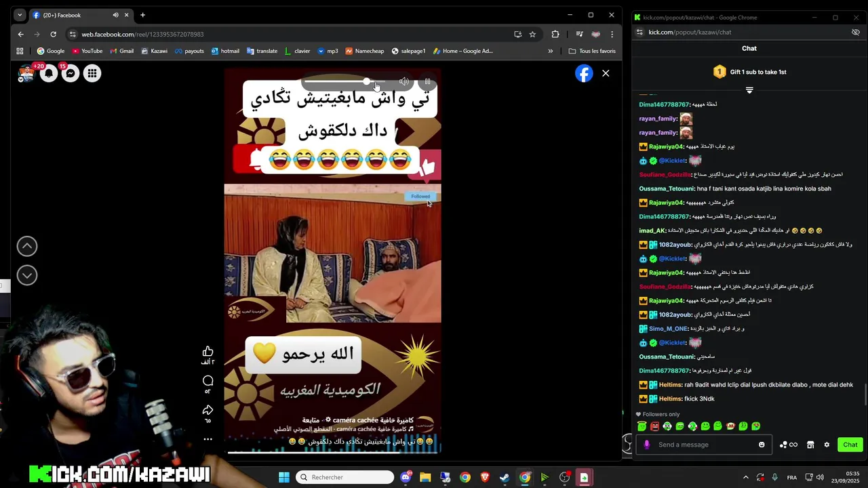Collapse pinned Gift 1 sub banner in chat
This screenshot has height=488, width=868.
click(749, 89)
